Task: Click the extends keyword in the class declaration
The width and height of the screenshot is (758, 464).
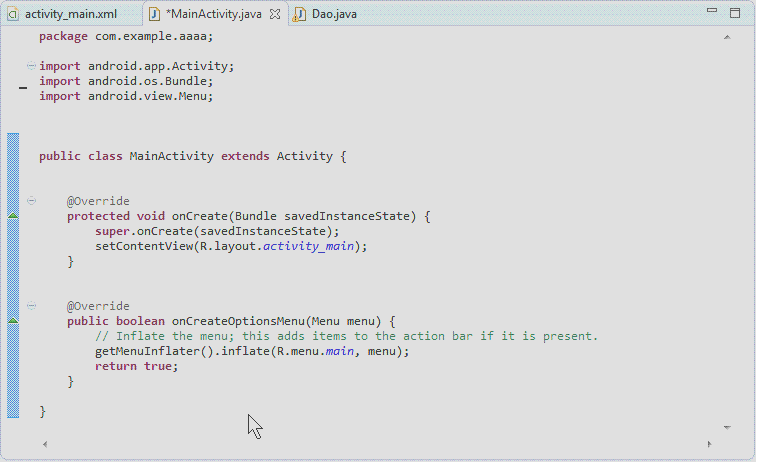Action: tap(245, 156)
